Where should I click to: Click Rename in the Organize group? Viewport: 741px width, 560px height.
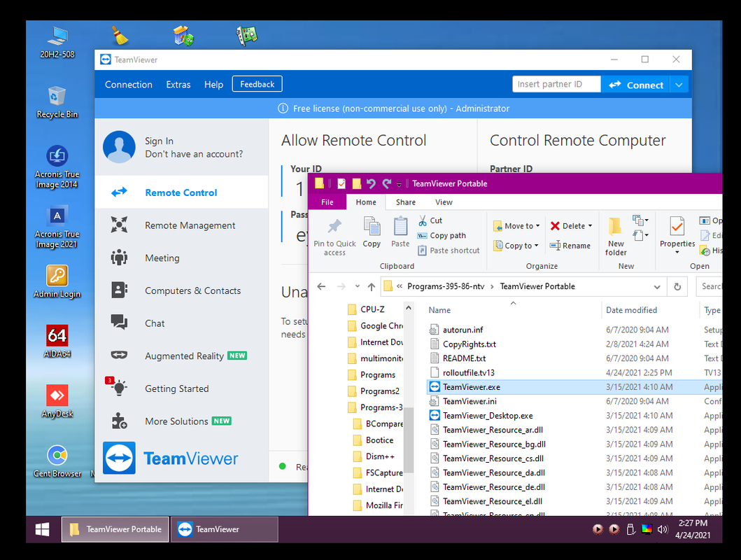570,245
